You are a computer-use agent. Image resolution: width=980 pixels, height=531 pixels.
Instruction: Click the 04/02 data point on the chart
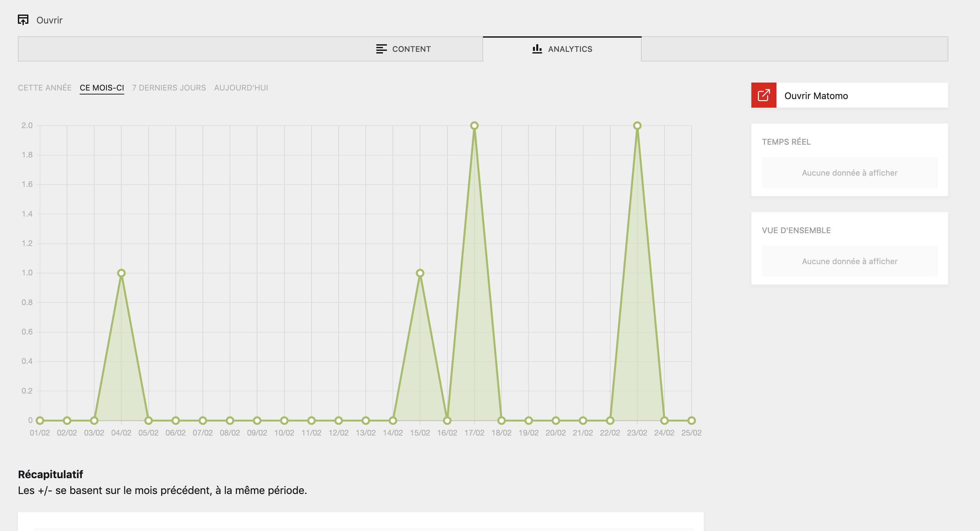pyautogui.click(x=121, y=273)
